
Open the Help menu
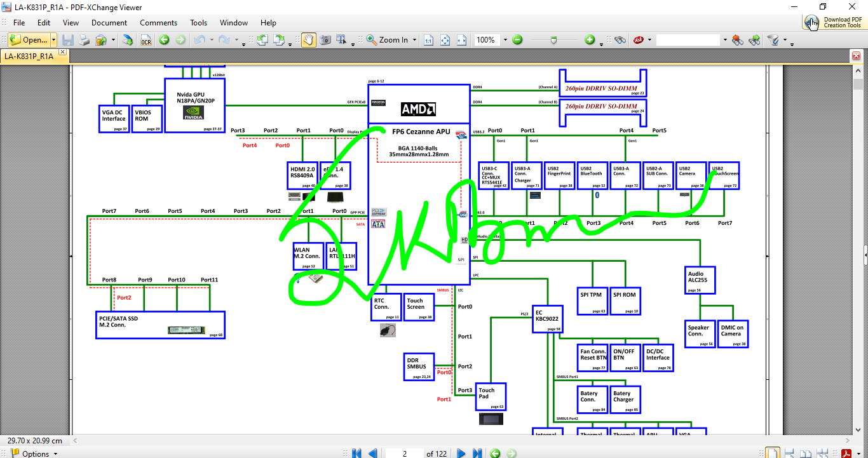[x=268, y=22]
